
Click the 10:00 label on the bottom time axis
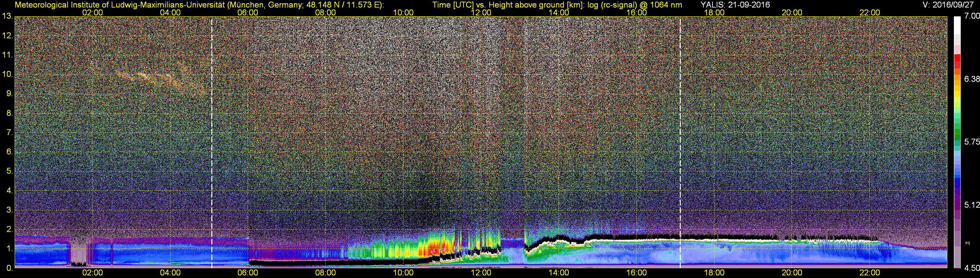click(x=403, y=273)
